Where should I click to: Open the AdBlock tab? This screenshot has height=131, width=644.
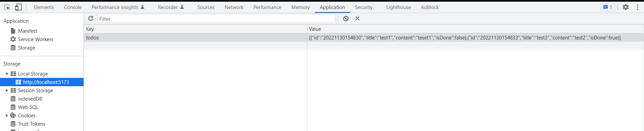click(430, 7)
